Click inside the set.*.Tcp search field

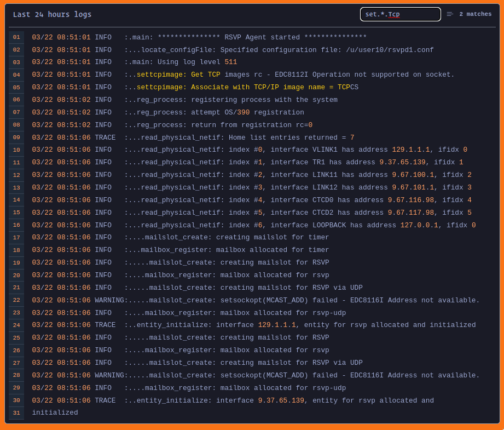click(400, 14)
